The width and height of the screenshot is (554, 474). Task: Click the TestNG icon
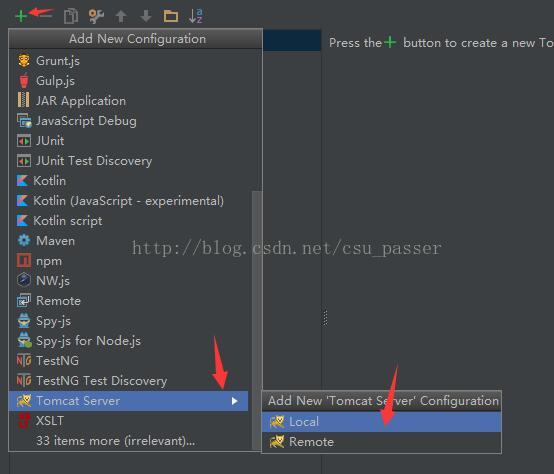tap(24, 361)
